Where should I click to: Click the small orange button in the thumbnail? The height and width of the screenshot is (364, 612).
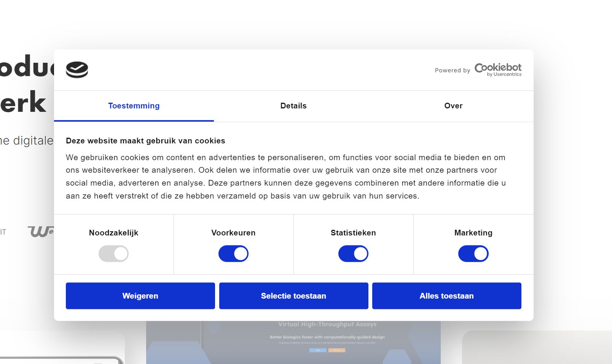click(337, 350)
